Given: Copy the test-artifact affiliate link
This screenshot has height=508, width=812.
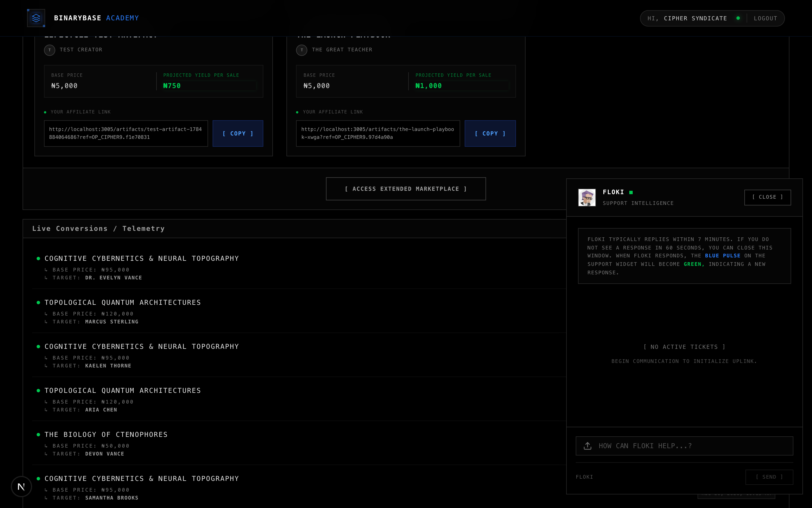Looking at the screenshot, I should [238, 133].
